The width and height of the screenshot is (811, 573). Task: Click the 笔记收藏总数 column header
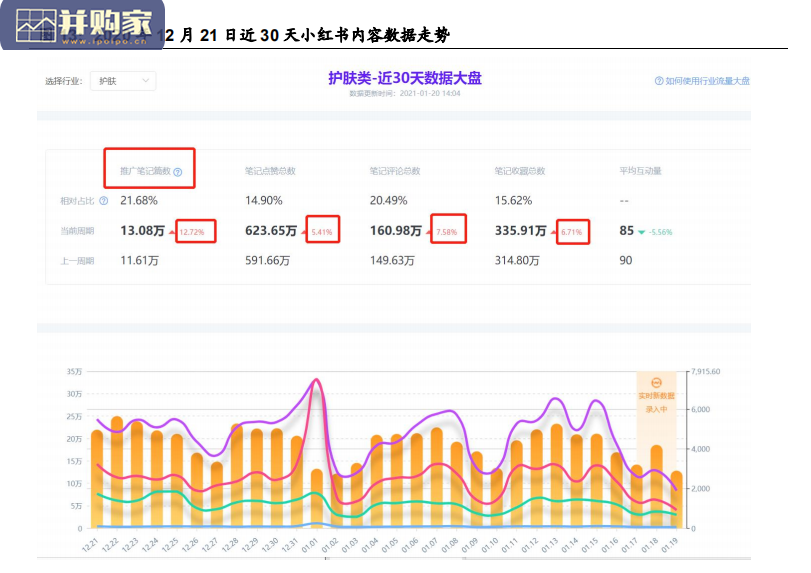(520, 171)
